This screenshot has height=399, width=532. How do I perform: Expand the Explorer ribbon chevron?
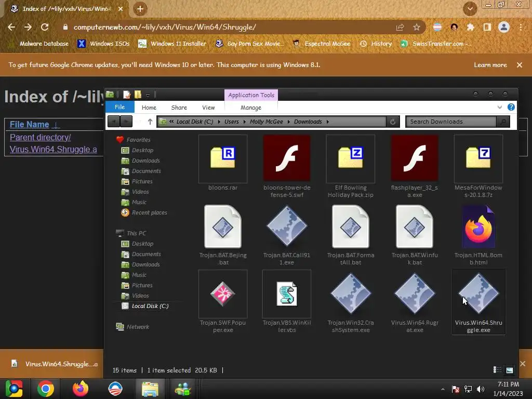point(499,107)
